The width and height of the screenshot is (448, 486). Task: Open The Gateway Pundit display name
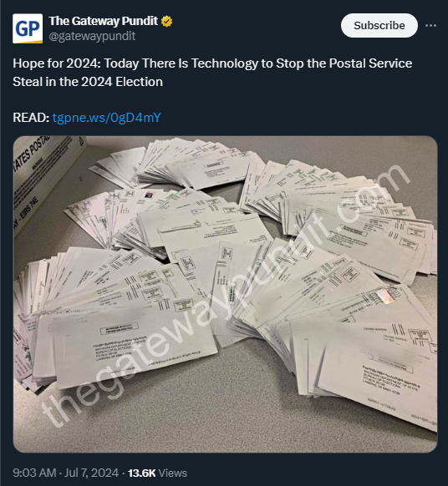104,21
